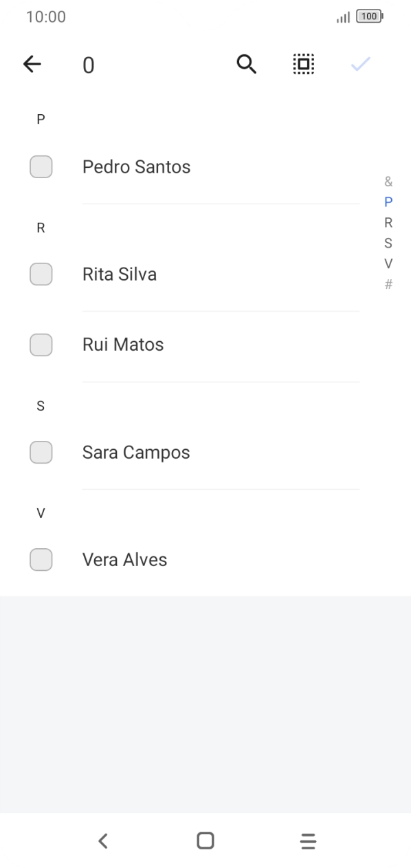Image resolution: width=411 pixels, height=868 pixels.
Task: Confirm selection with the checkmark icon
Action: pyautogui.click(x=360, y=63)
